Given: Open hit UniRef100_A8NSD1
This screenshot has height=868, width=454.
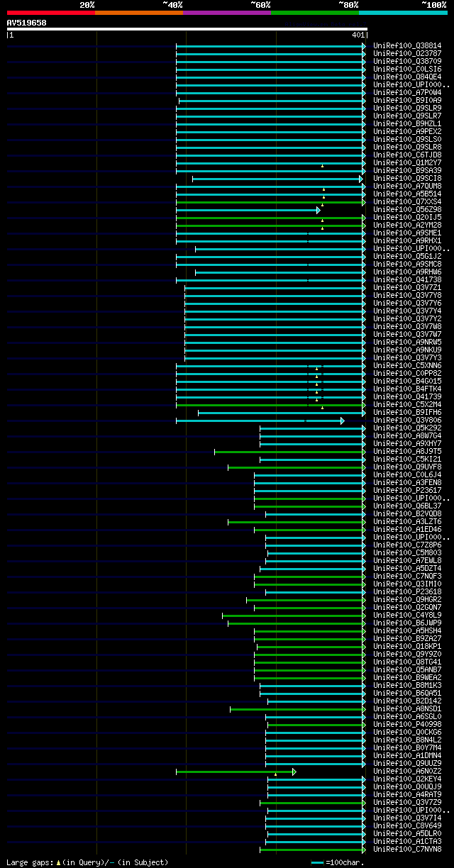Looking at the screenshot, I should point(407,709).
